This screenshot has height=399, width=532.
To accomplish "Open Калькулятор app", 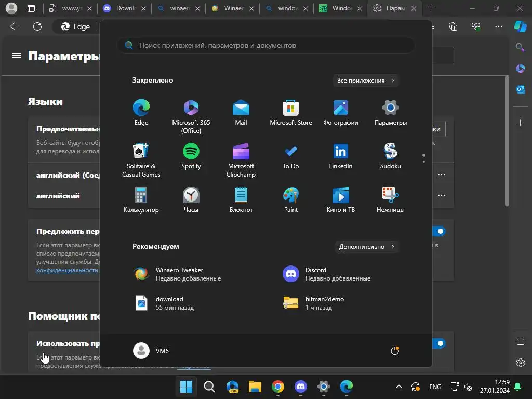I will pos(141,200).
